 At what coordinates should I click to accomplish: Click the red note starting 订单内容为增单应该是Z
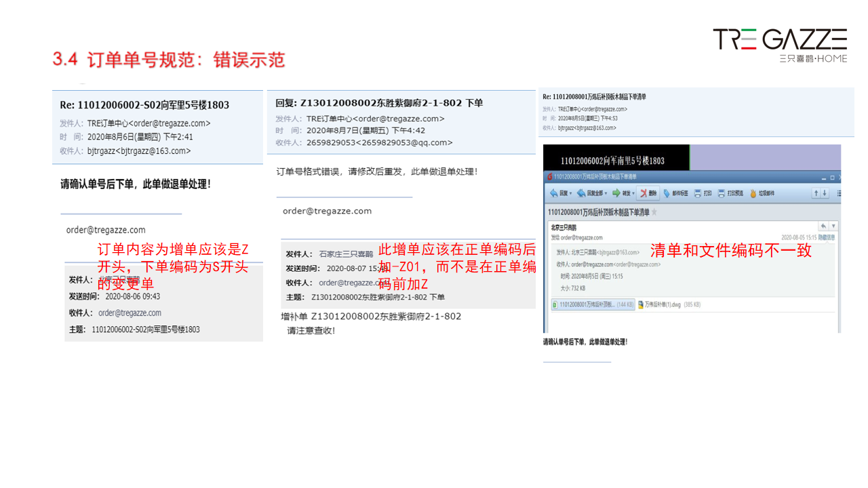point(173,266)
